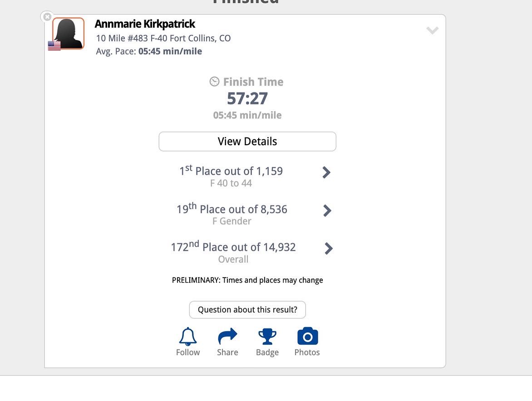Image resolution: width=532 pixels, height=401 pixels.
Task: Dismiss the result card with the X icon
Action: tap(47, 16)
